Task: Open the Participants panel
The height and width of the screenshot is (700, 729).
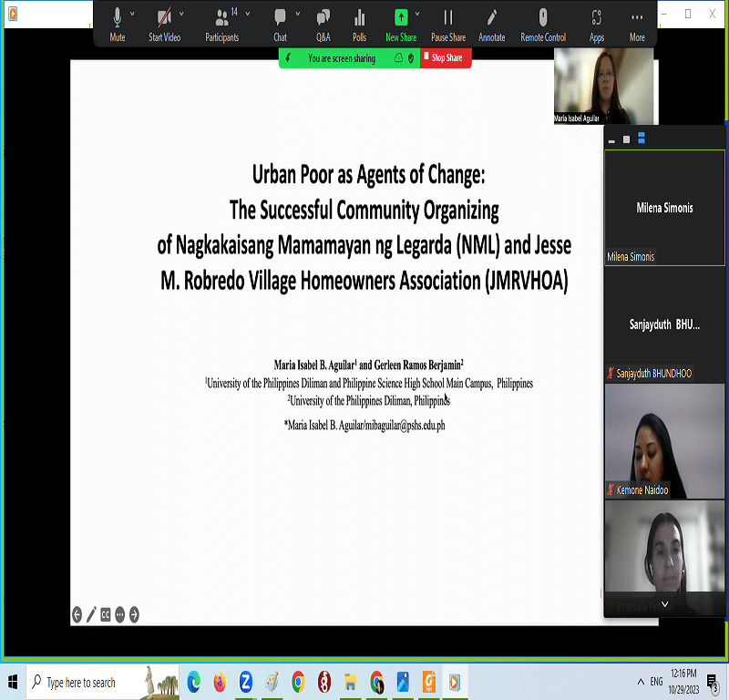Action: click(x=221, y=18)
